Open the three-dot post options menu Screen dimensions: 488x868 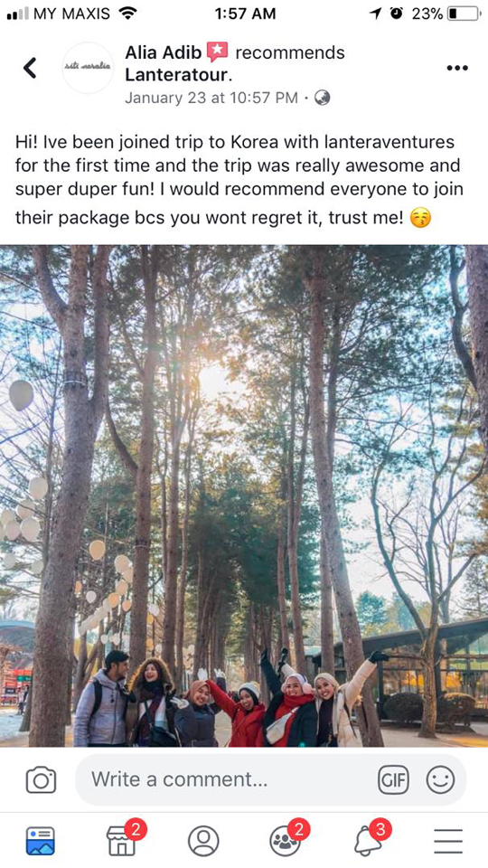[457, 68]
